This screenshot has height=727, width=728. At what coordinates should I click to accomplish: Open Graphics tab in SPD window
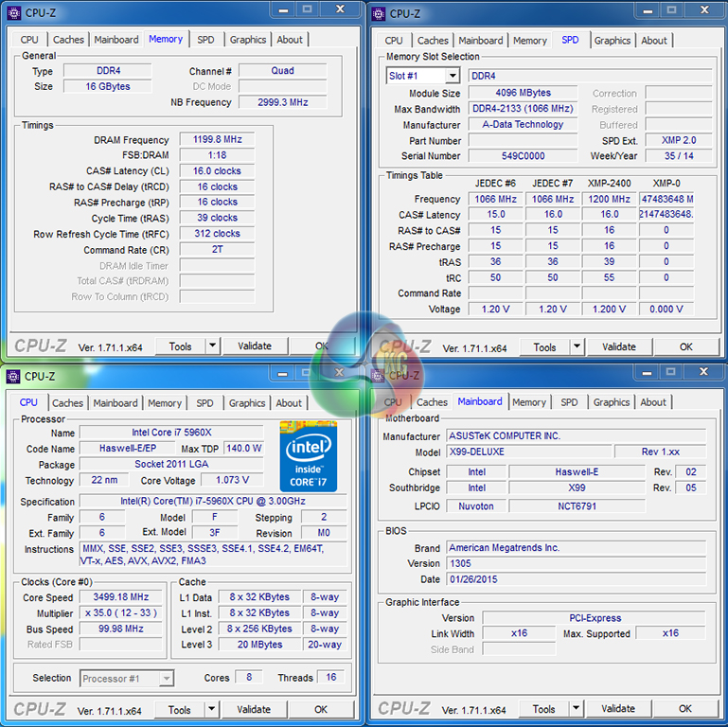(613, 41)
